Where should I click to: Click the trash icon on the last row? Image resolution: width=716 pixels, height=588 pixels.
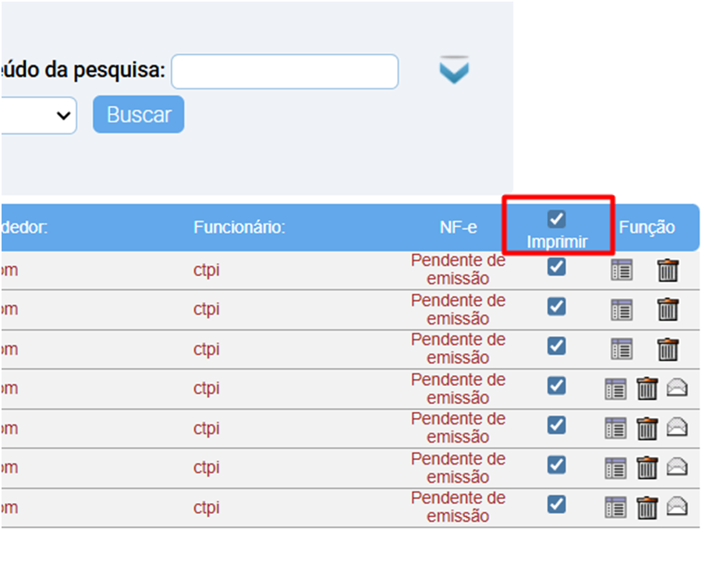click(647, 505)
